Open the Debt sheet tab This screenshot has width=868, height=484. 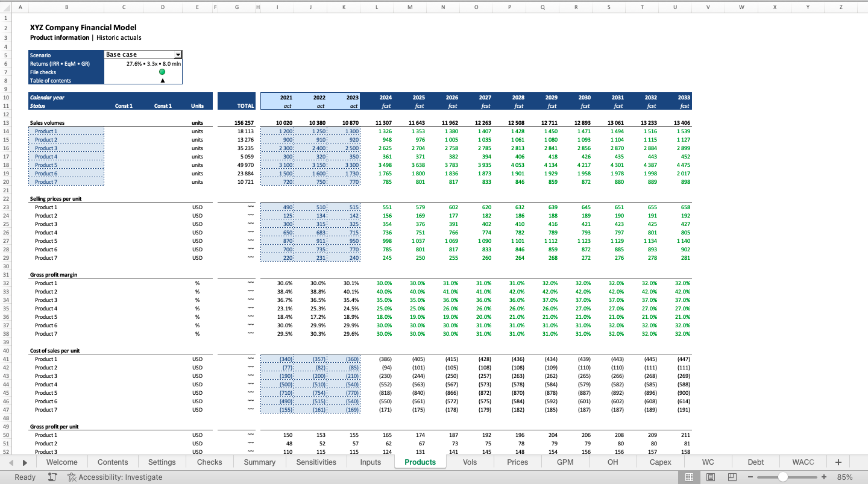coord(756,462)
